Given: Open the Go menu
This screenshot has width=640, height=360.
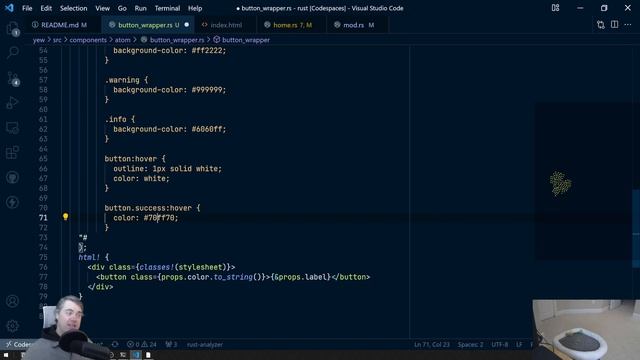Looking at the screenshot, I should pos(122,8).
